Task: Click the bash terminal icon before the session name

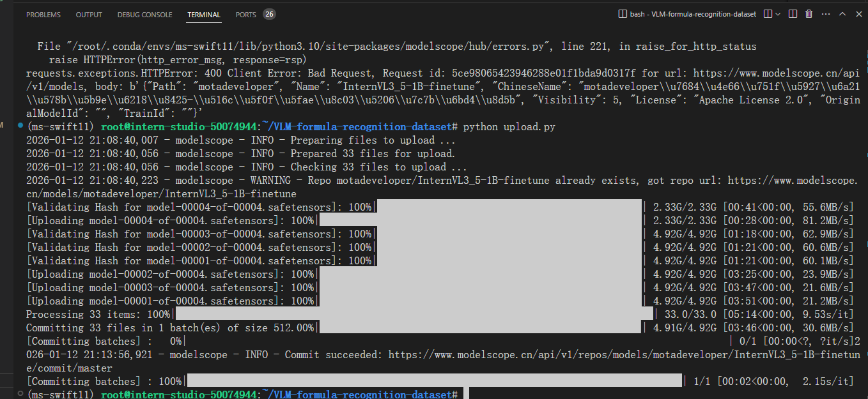Action: 623,14
